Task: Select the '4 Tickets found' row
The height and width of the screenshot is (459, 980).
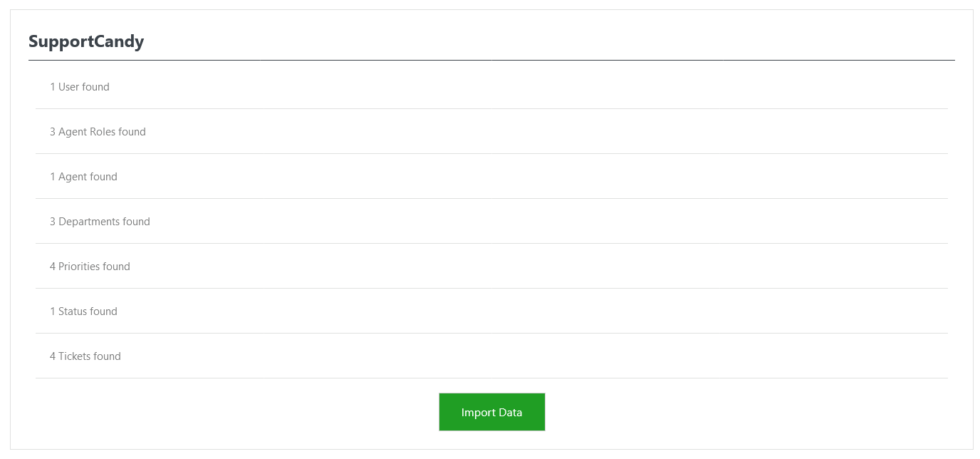Action: point(85,356)
